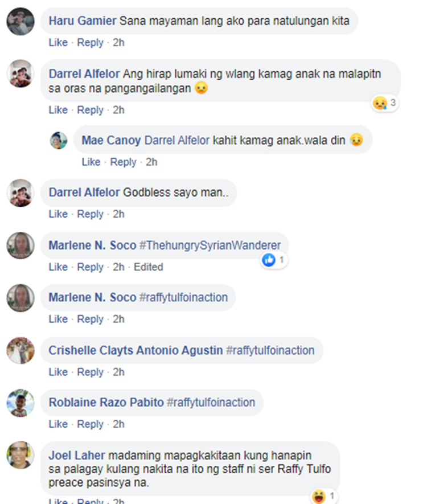Open Crishelle Clayts Antonio Agustin's avatar
Viewport: 427px width, 504px height.
20,350
